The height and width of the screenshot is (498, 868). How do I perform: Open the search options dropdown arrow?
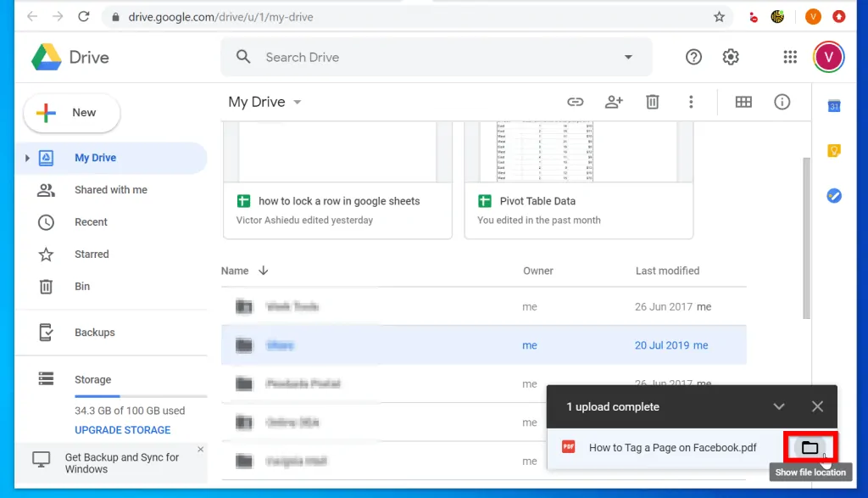tap(628, 57)
